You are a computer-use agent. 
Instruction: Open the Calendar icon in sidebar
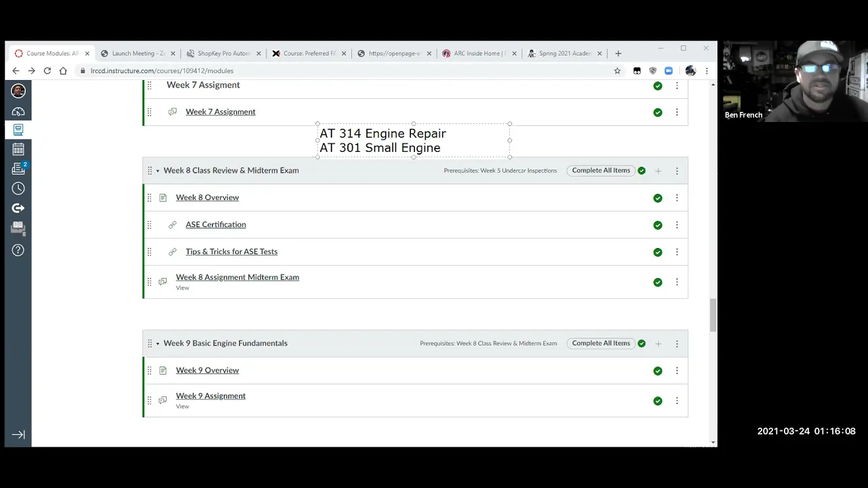[x=18, y=149]
